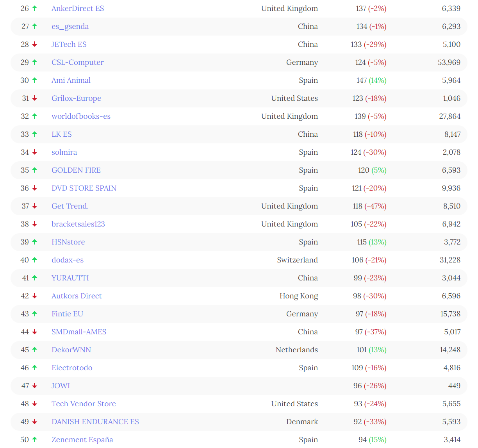Select the up arrow indicator for CSL-Computer
Image resolution: width=478 pixels, height=448 pixels.
(x=34, y=62)
